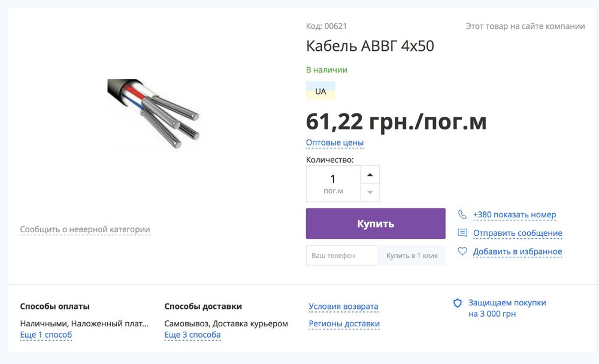Click the purchase protection shield icon
This screenshot has width=599, height=364.
pyautogui.click(x=458, y=303)
